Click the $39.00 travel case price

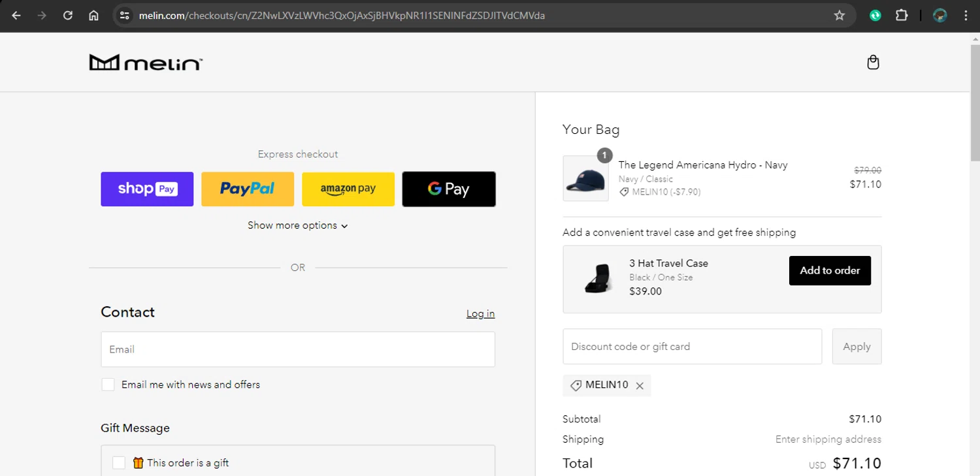click(x=645, y=291)
